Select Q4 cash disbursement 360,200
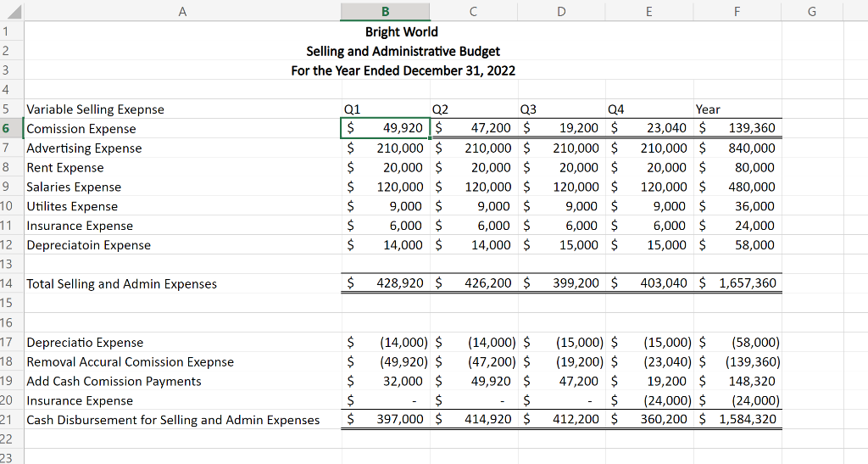The image size is (868, 464). 648,420
